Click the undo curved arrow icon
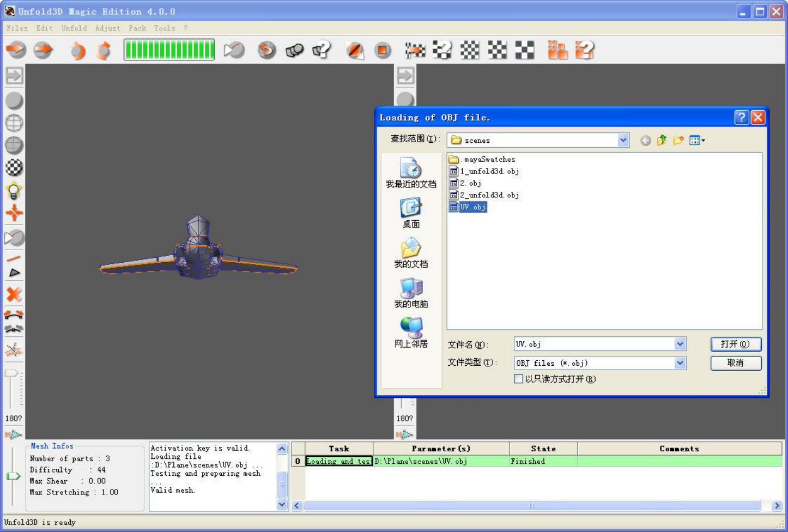The height and width of the screenshot is (532, 788). [78, 51]
